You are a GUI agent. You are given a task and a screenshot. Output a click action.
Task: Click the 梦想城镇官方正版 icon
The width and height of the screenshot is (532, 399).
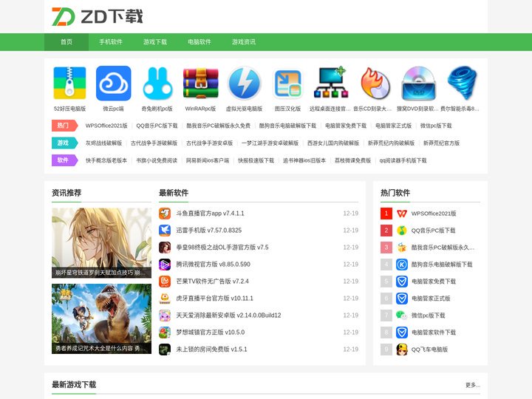click(165, 332)
